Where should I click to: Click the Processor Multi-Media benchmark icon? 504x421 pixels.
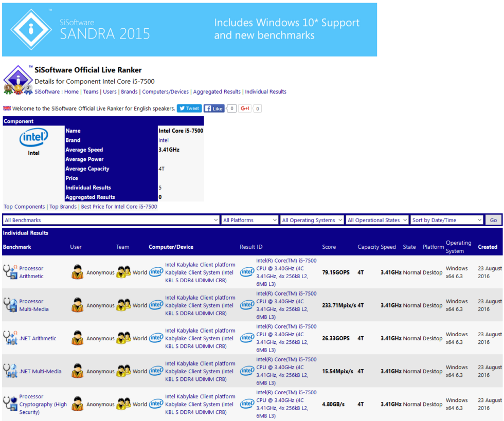(x=10, y=305)
